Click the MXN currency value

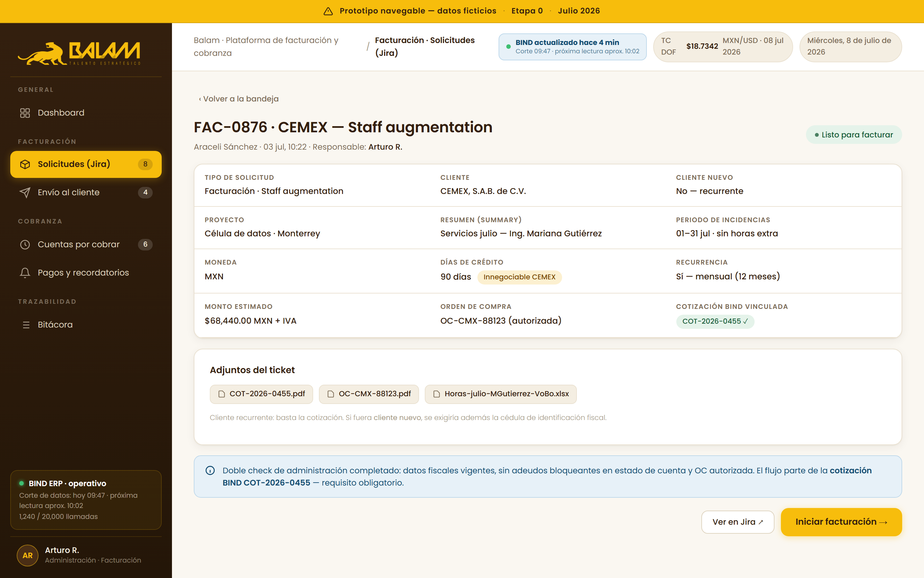coord(214,277)
